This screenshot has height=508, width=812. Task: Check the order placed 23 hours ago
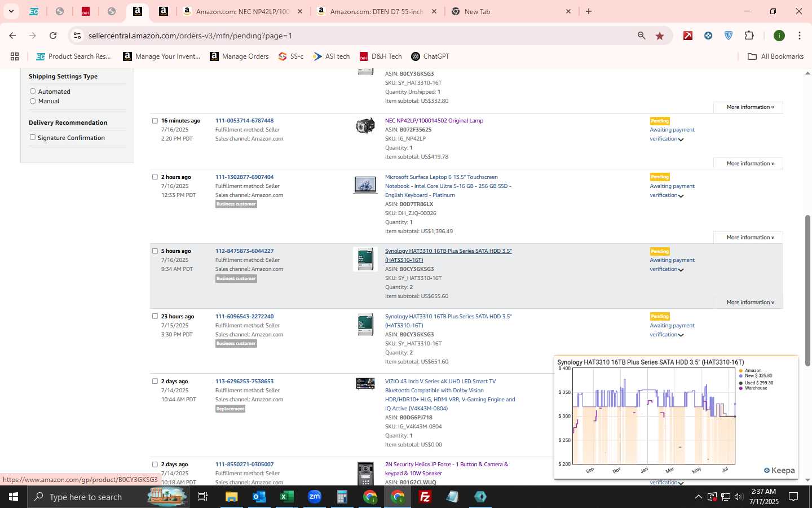pos(155,316)
